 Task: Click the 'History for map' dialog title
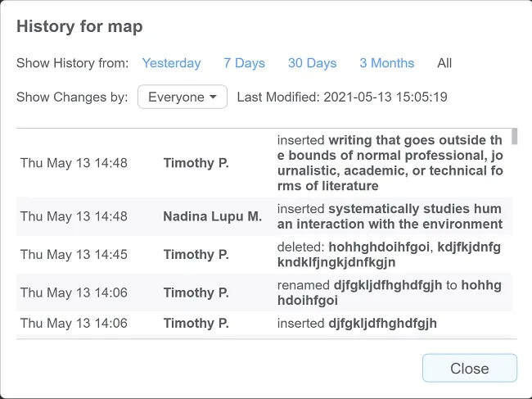(x=79, y=27)
